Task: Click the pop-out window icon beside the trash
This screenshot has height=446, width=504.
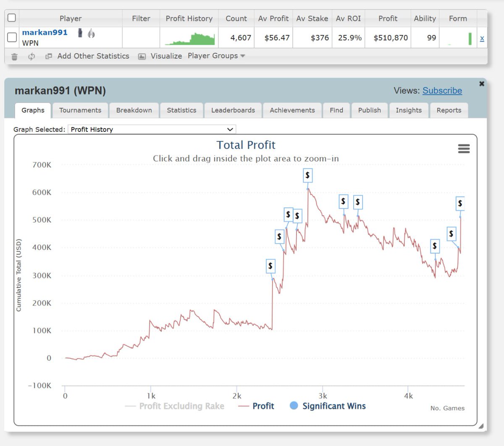Action: tap(49, 56)
